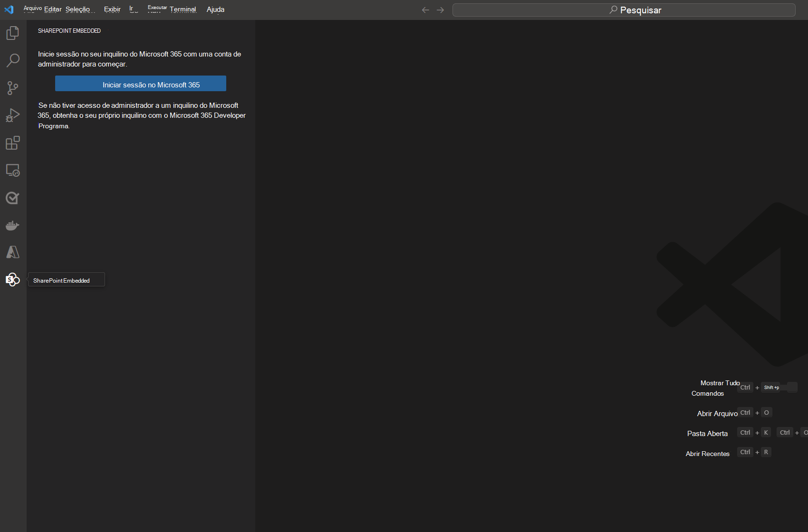
Task: Open the Docker whale icon
Action: coord(13,226)
